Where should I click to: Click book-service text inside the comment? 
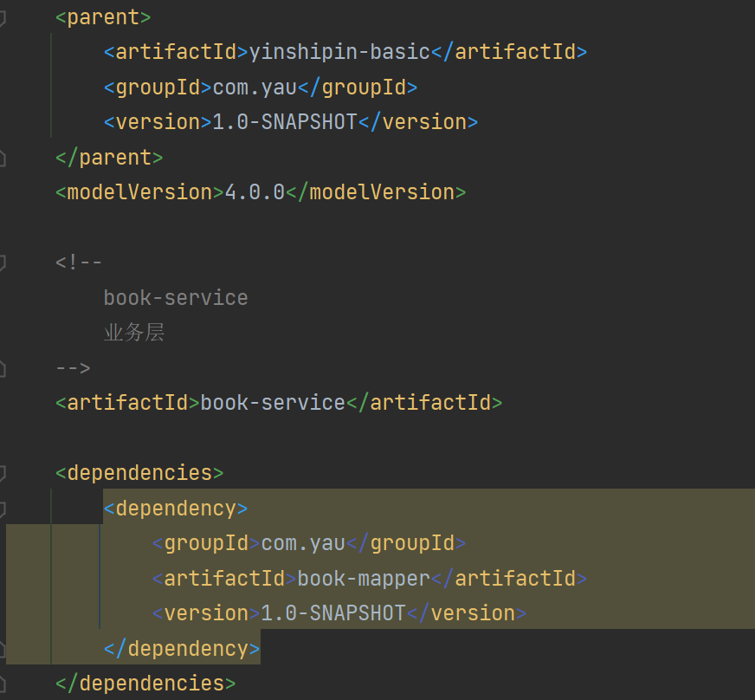click(x=176, y=298)
